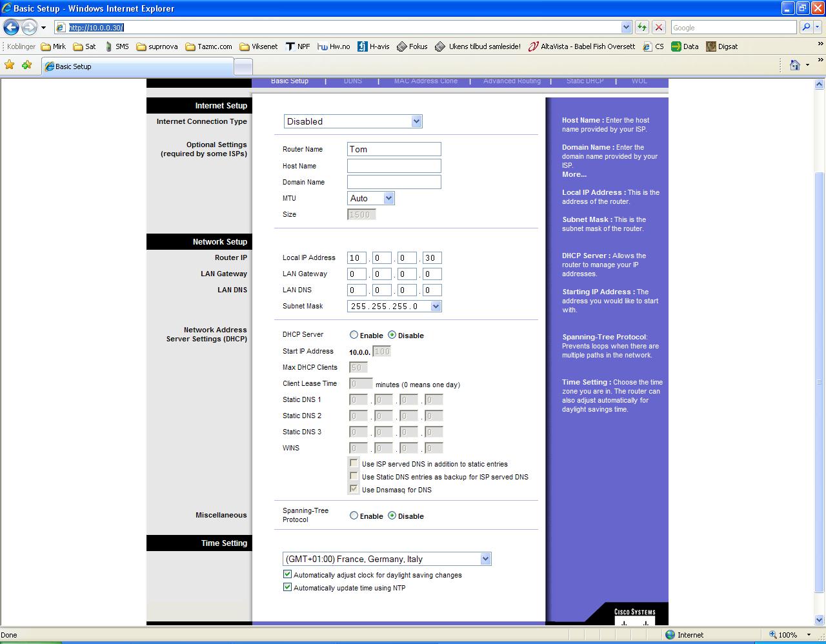Open the WOL tab
Viewport: 826px width, 644px height.
click(640, 81)
